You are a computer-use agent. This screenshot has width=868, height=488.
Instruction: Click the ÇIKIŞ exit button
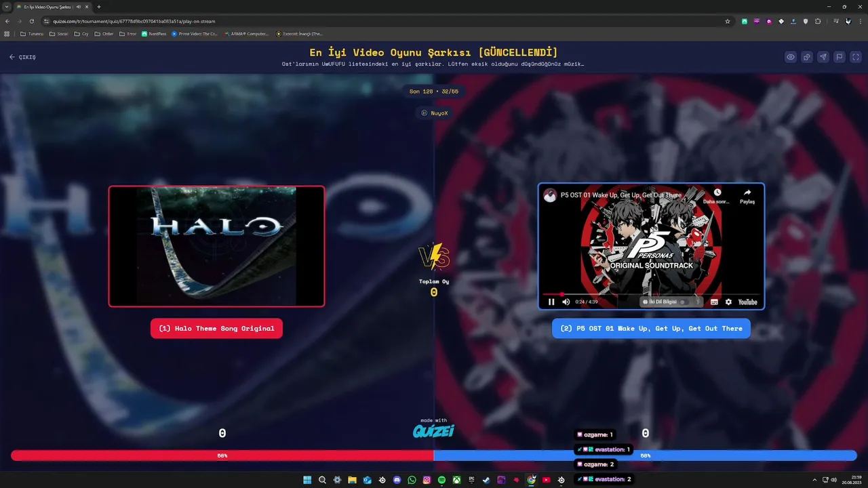tap(22, 57)
